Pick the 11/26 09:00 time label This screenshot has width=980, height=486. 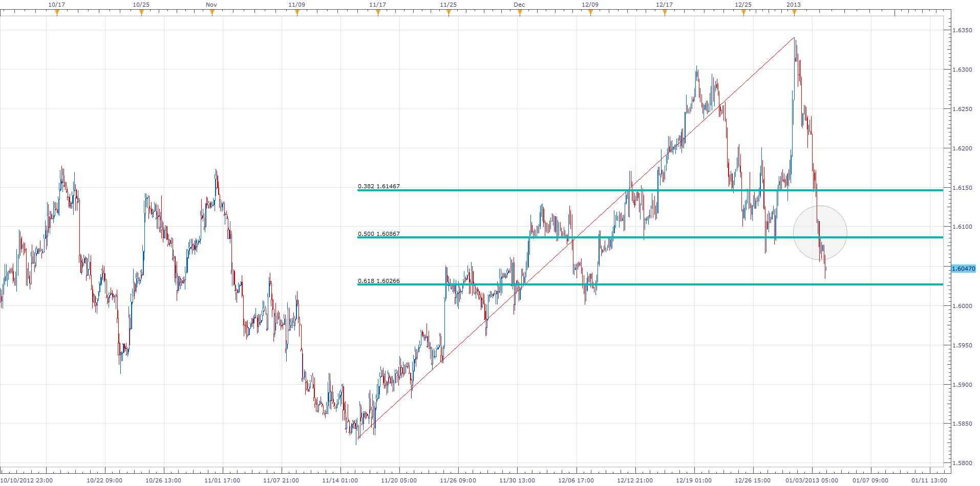pyautogui.click(x=458, y=480)
